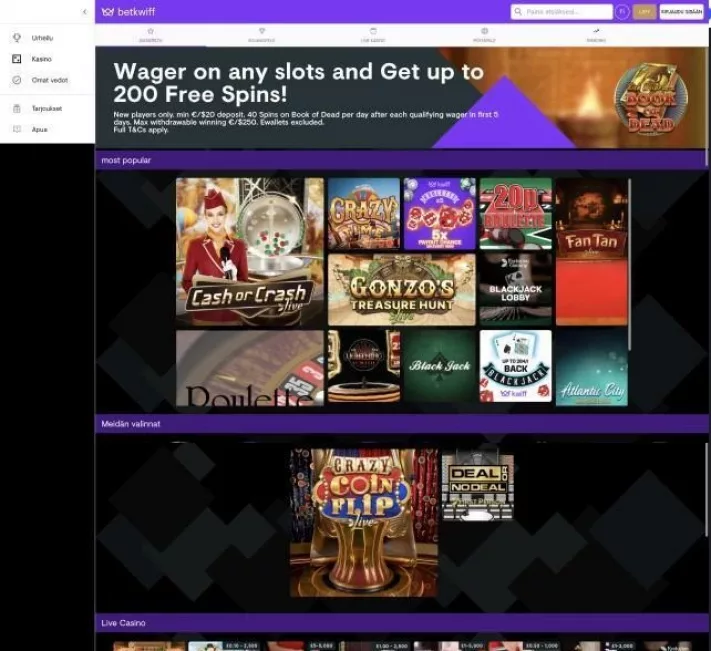Open the Fan Tan Live game

click(592, 252)
